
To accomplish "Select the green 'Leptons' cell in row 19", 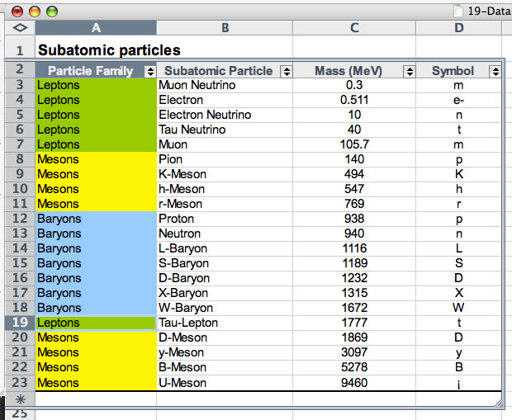I will point(96,323).
